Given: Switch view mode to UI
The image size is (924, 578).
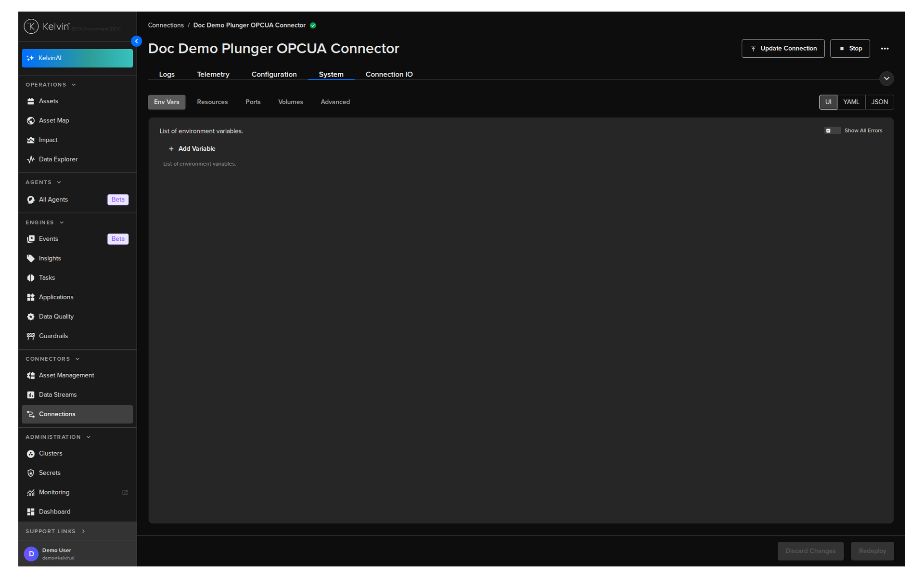Looking at the screenshot, I should [828, 102].
